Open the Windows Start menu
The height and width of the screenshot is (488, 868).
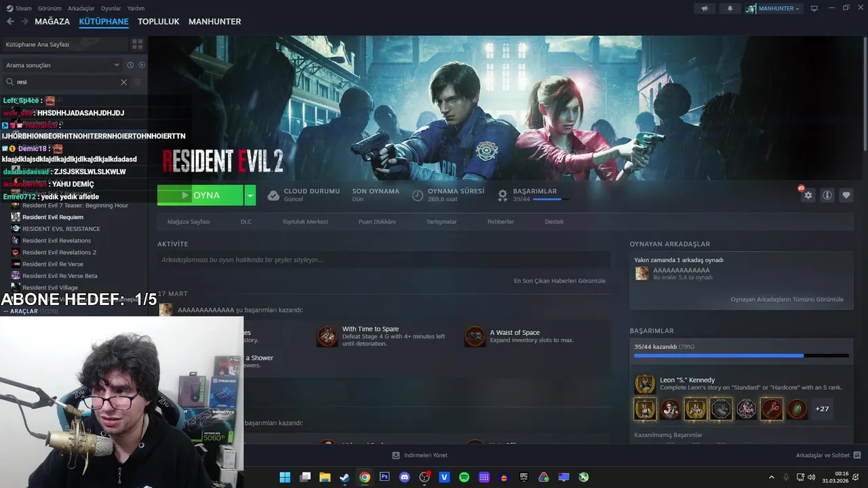coord(285,477)
